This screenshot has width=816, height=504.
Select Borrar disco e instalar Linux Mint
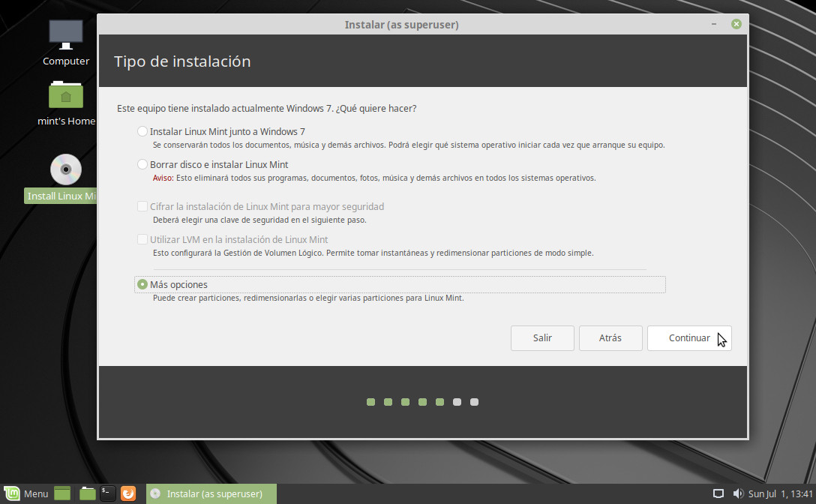(142, 164)
